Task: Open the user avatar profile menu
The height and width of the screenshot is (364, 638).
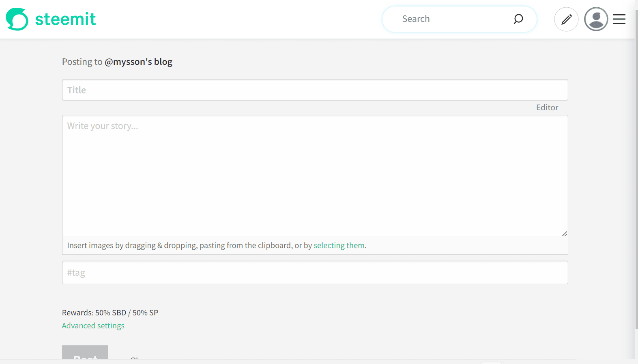Action: (x=596, y=19)
